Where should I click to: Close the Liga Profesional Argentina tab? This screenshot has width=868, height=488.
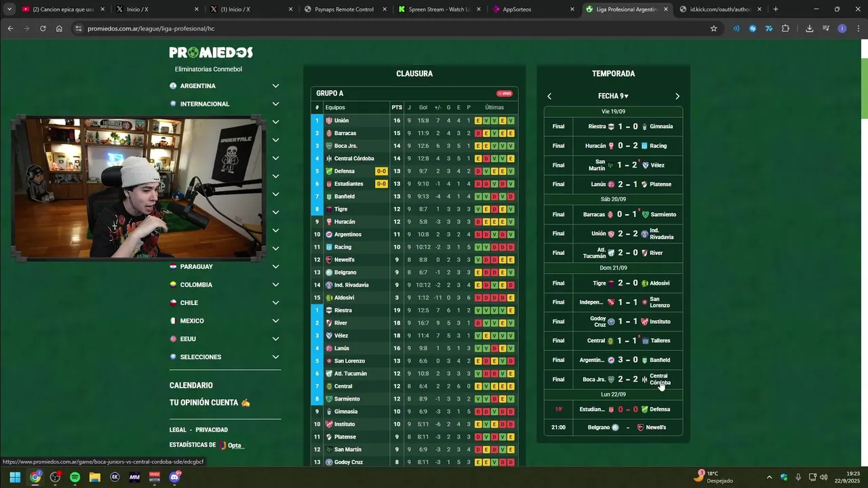pos(665,9)
